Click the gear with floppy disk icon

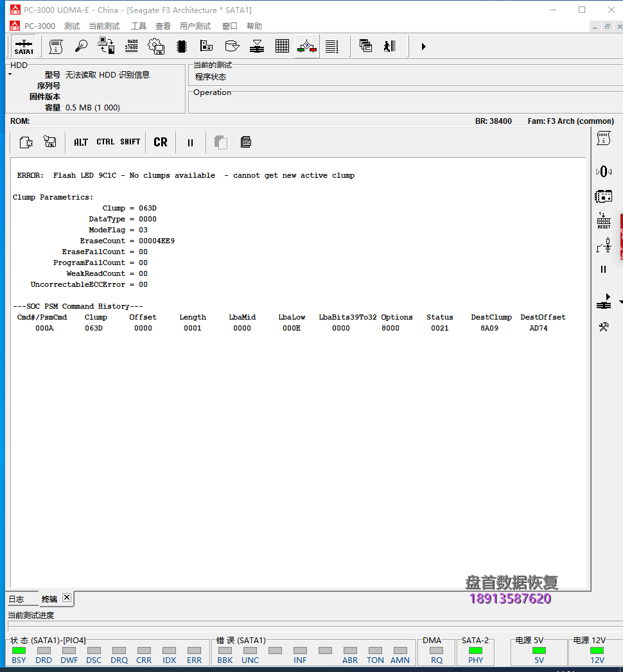pyautogui.click(x=156, y=46)
